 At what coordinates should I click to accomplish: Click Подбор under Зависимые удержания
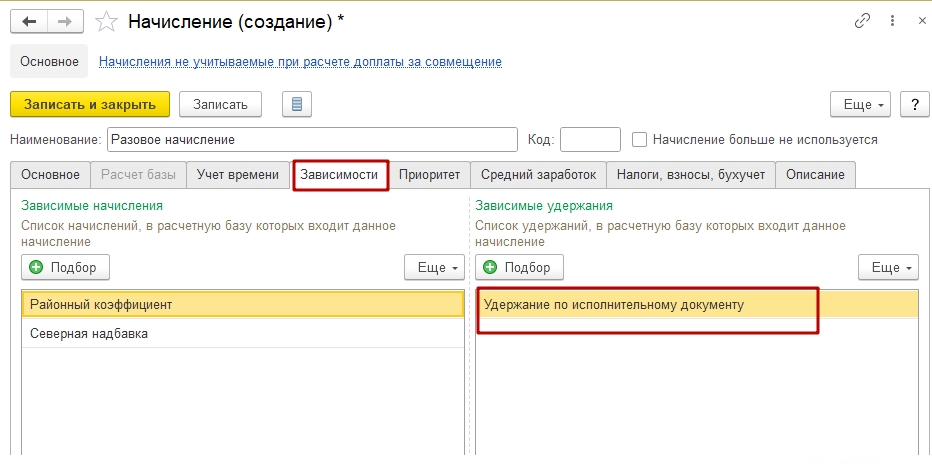[519, 267]
